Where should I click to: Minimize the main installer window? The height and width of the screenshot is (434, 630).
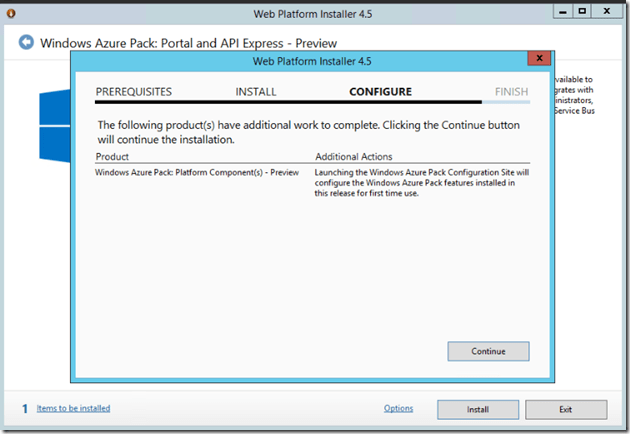tap(561, 11)
